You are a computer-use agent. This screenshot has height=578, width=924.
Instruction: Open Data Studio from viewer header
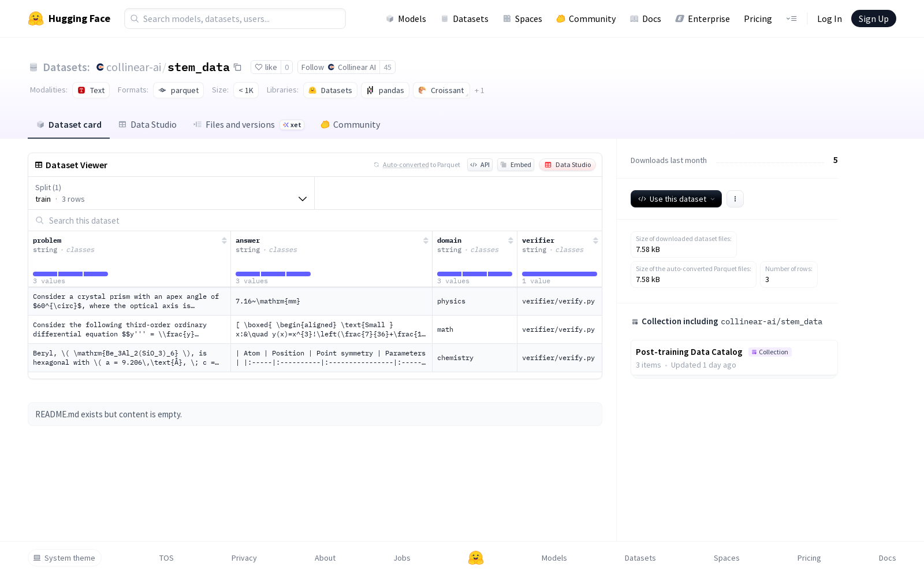coord(568,165)
